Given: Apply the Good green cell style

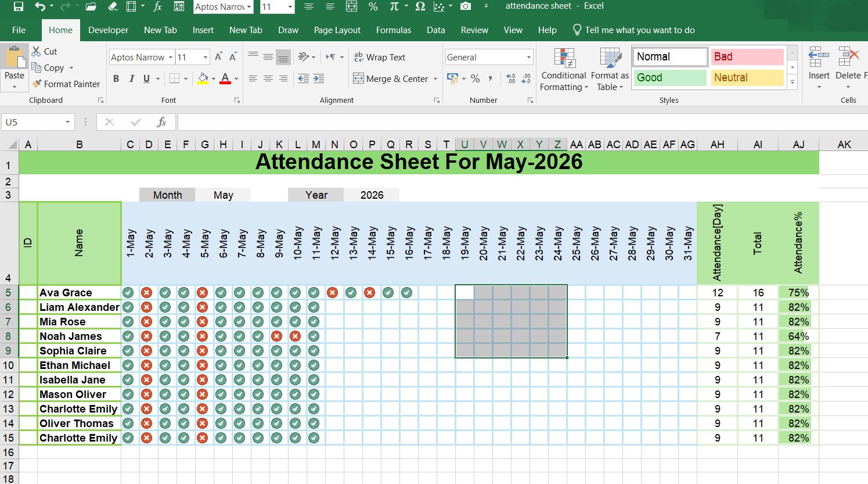Looking at the screenshot, I should pyautogui.click(x=670, y=78).
